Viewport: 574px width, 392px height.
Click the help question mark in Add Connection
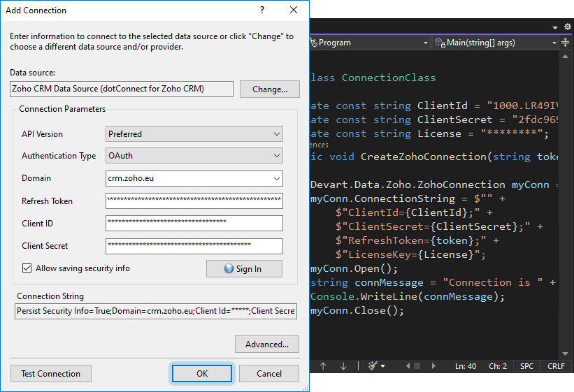(x=262, y=10)
